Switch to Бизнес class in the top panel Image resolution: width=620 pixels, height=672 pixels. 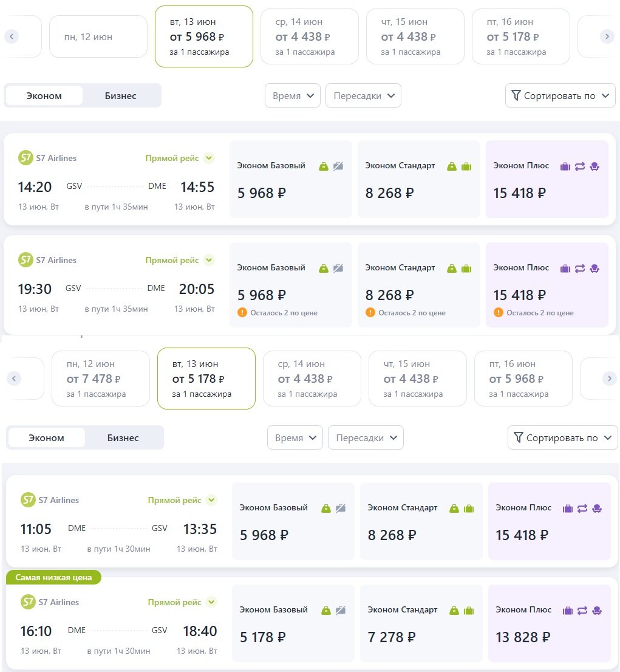pos(120,95)
